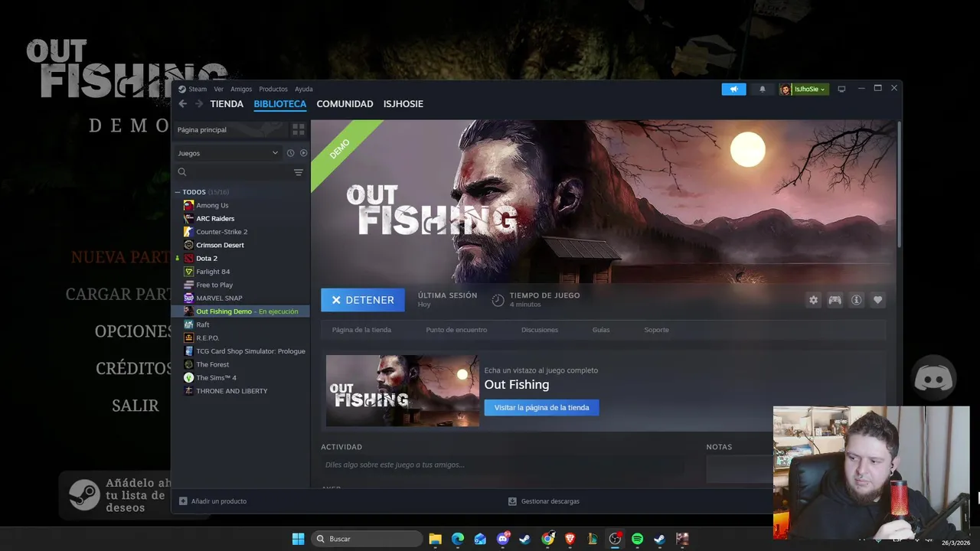Image resolution: width=980 pixels, height=551 pixels.
Task: Collapse the TODOS games category
Action: coord(178,192)
